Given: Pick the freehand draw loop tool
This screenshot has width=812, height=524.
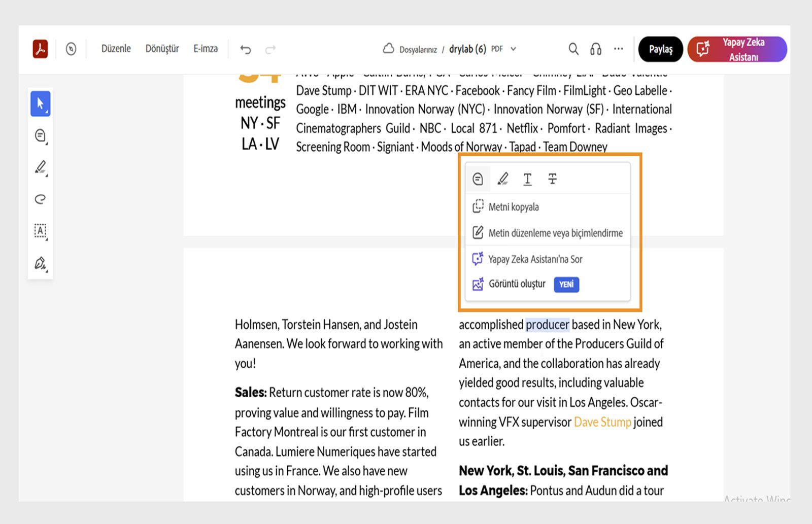Looking at the screenshot, I should [40, 199].
